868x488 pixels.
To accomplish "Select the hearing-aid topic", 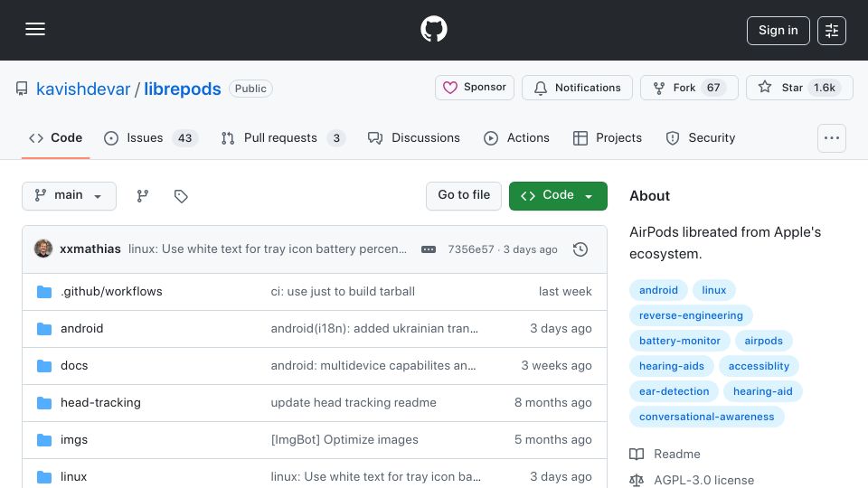I will pyautogui.click(x=763, y=391).
